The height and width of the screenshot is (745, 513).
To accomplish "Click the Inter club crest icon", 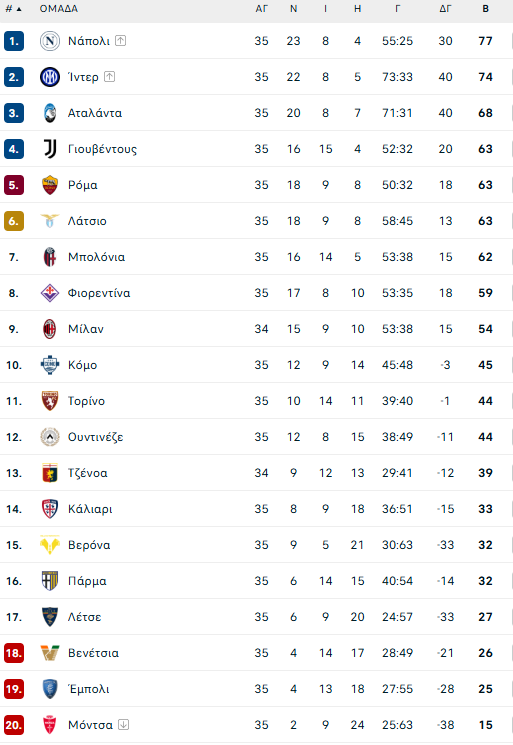I will [49, 77].
